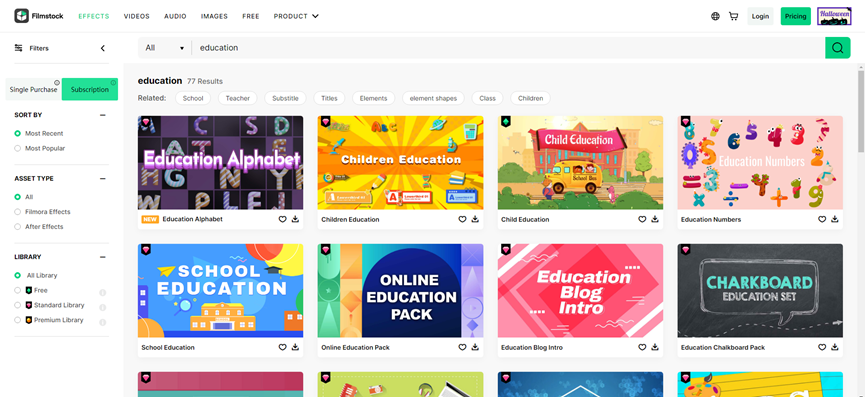Show info for Standard Library
The image size is (865, 397).
pos(103,308)
